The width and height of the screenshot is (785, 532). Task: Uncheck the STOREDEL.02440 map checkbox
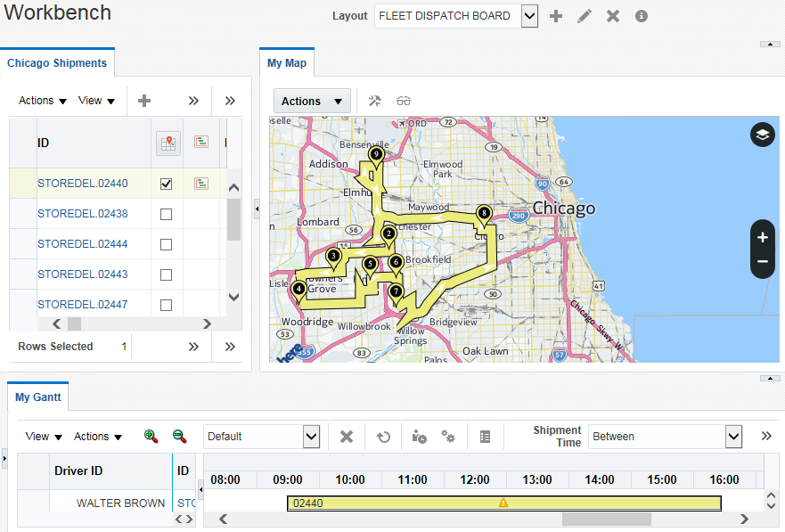[x=166, y=184]
